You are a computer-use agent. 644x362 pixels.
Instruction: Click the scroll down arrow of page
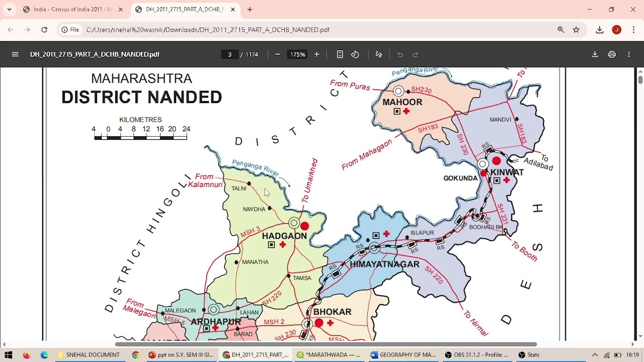tap(640, 336)
